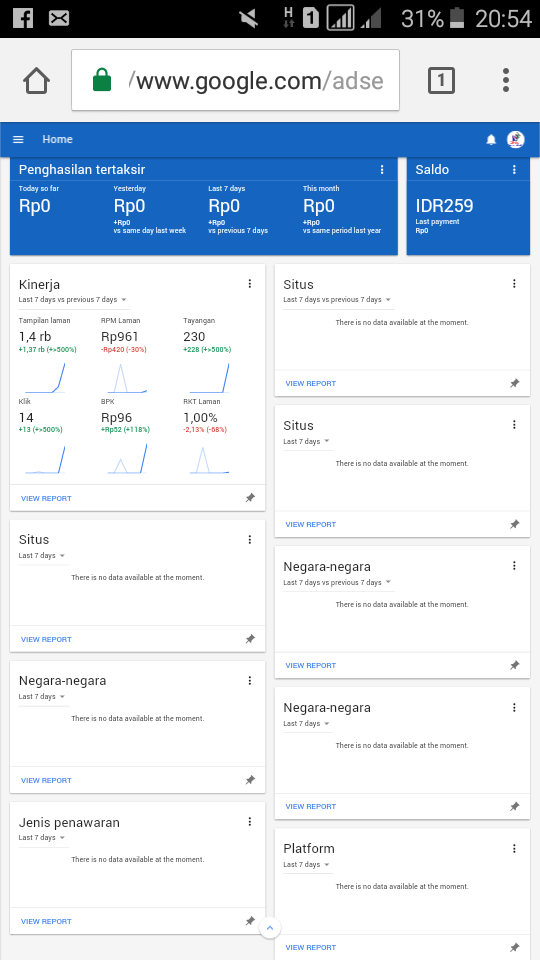Screen dimensions: 540x960
Task: Open the browser tab switcher
Action: (x=441, y=81)
